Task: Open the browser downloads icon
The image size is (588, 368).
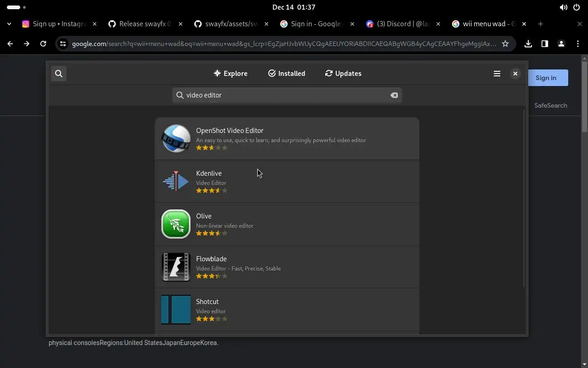Action: [528, 44]
